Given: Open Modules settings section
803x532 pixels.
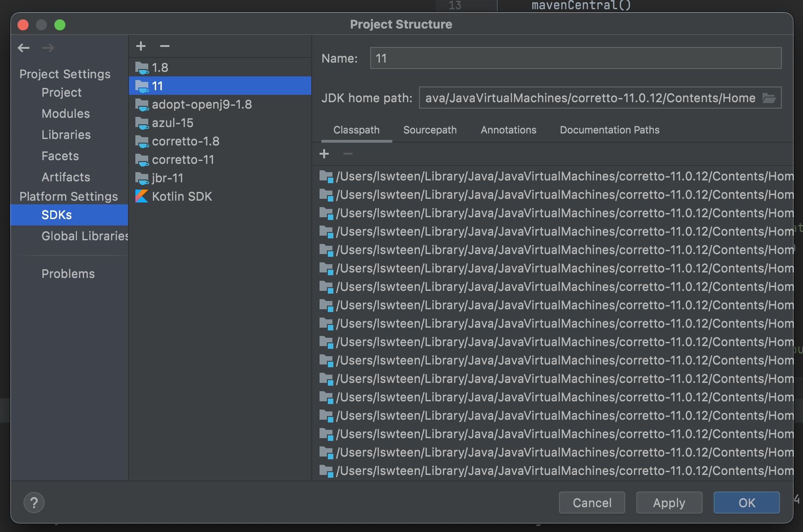Looking at the screenshot, I should (x=66, y=114).
